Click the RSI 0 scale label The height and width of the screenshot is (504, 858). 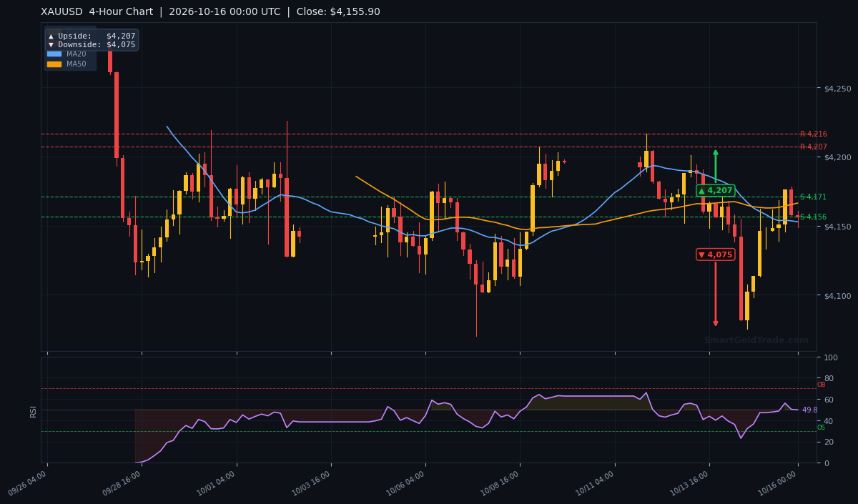(x=827, y=463)
